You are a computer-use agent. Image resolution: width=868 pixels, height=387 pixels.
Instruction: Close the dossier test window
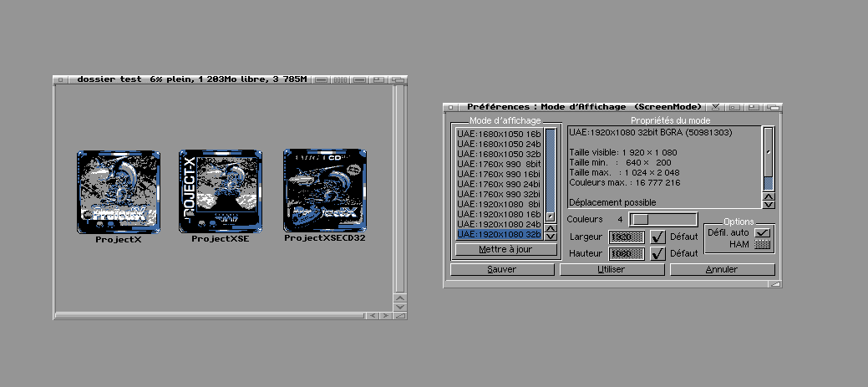pyautogui.click(x=62, y=79)
